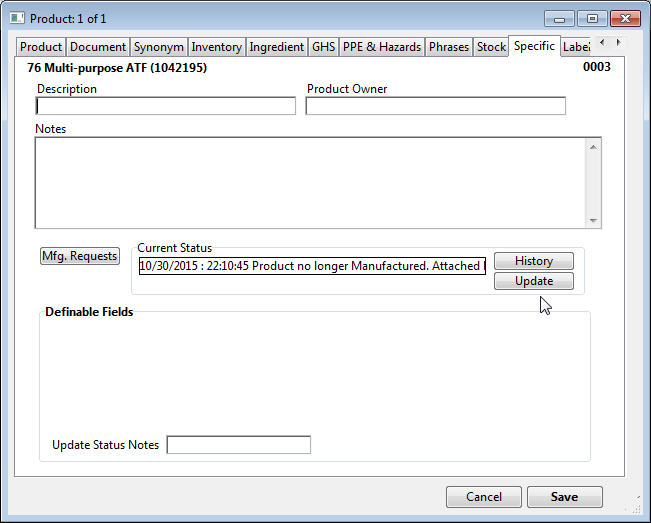The width and height of the screenshot is (651, 523).
Task: Focus the Update Status Notes field
Action: (x=238, y=445)
